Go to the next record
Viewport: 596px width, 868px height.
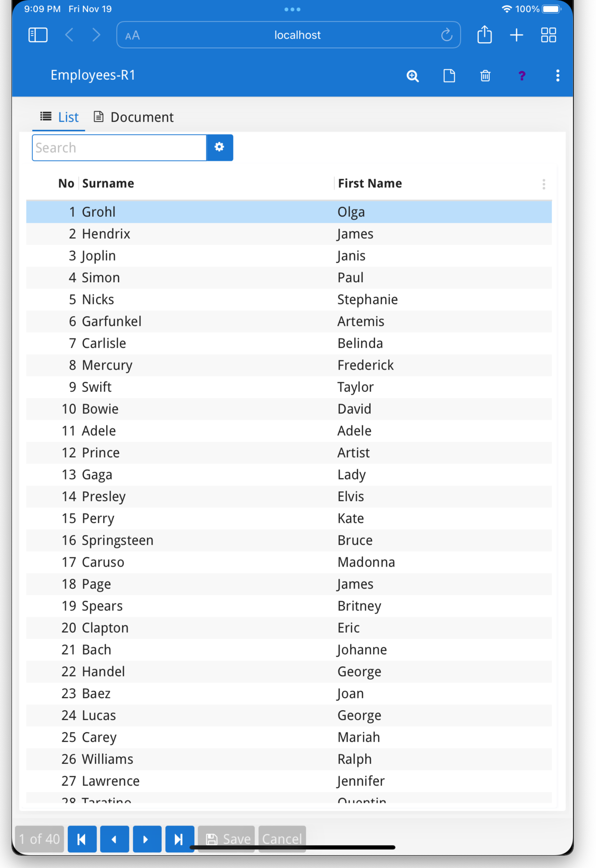[x=147, y=839]
